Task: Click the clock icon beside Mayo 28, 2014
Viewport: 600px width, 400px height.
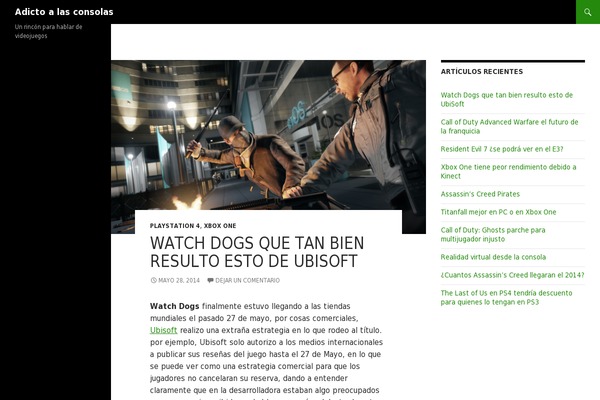Action: coord(153,280)
